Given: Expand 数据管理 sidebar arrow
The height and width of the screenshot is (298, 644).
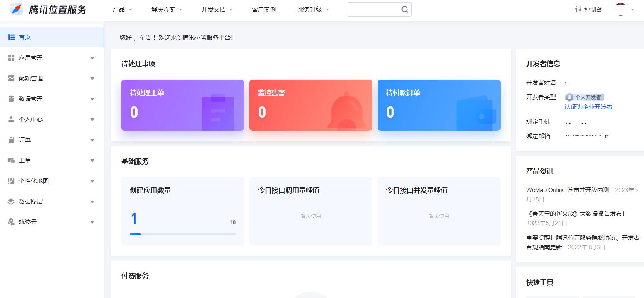Looking at the screenshot, I should pos(92,99).
